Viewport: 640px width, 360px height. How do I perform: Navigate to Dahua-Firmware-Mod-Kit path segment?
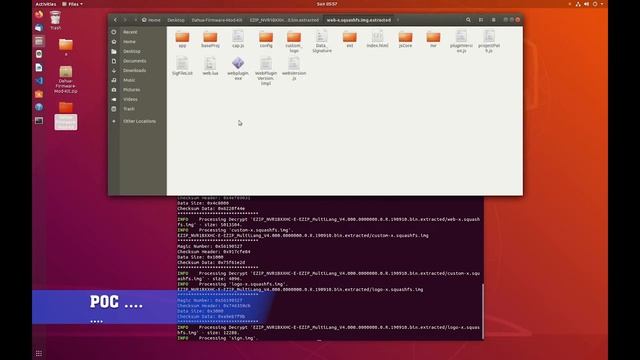pyautogui.click(x=217, y=20)
